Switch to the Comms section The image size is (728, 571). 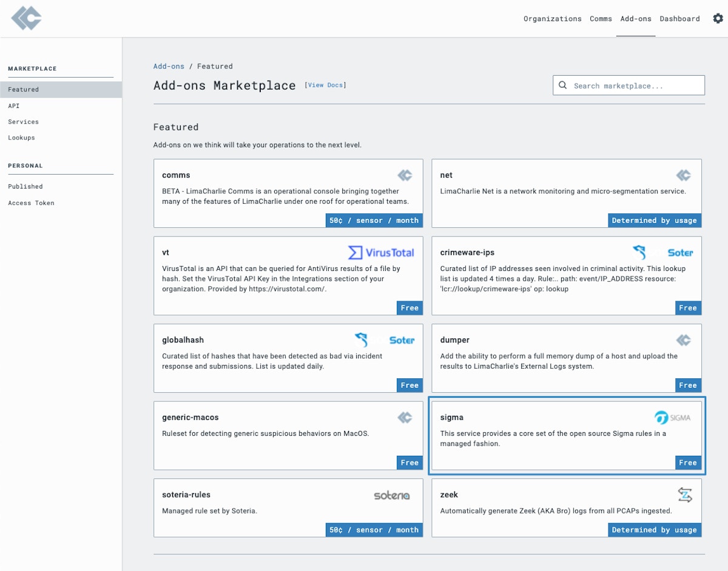[x=601, y=19]
